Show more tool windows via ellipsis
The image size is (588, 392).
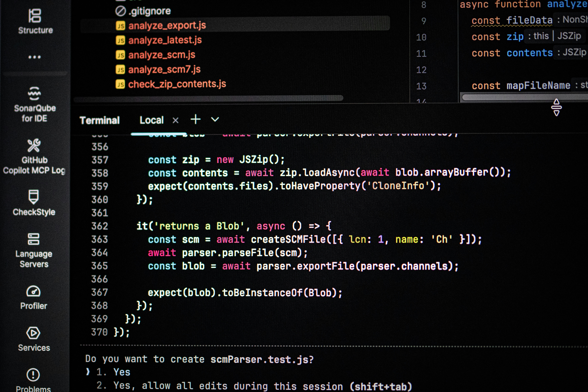[34, 57]
